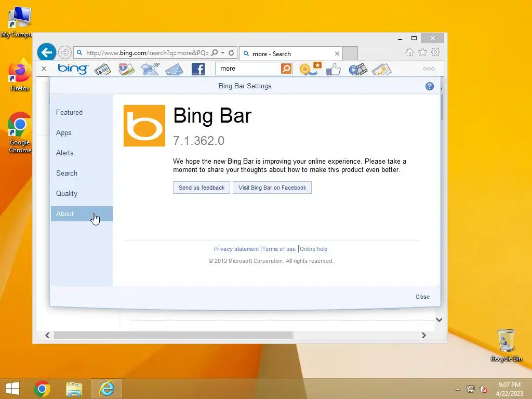Open File Explorer from the taskbar

[74, 389]
